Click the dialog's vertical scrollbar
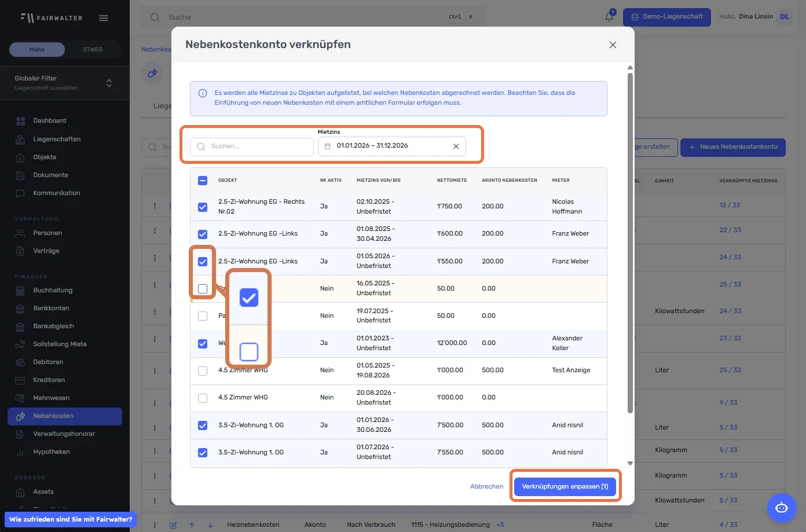 pos(630,243)
